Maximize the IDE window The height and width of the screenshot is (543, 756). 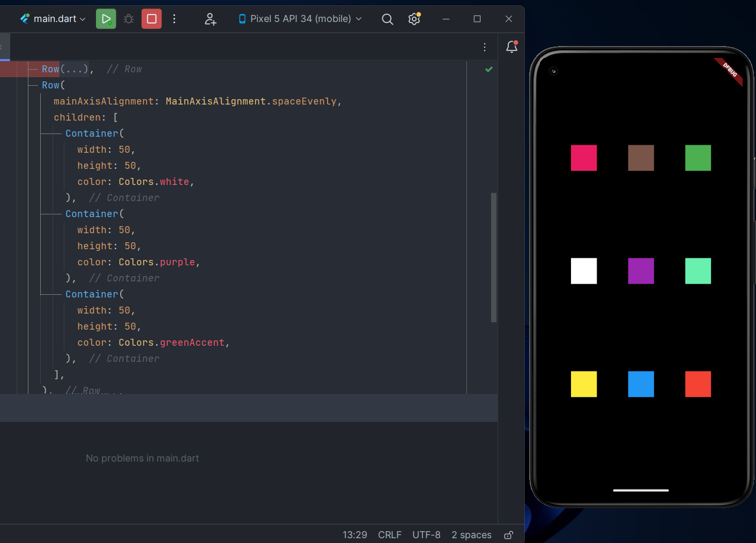pos(477,19)
